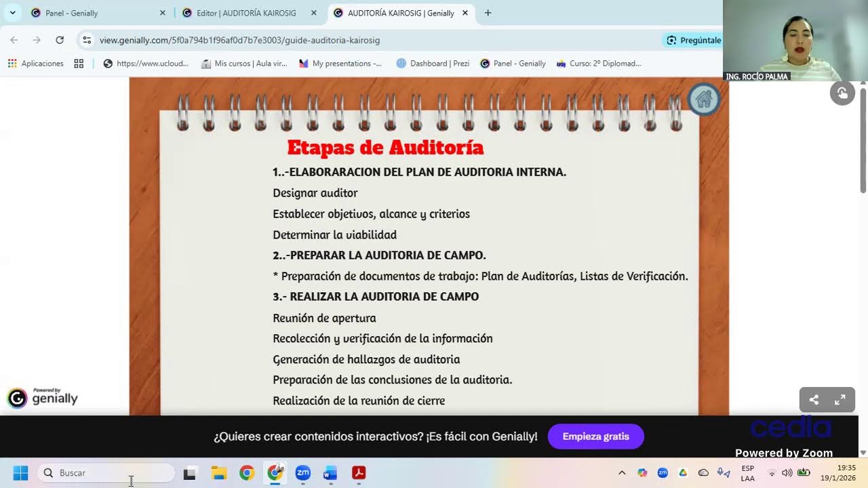The image size is (868, 488).
Task: Click the Zoom icon in system tray
Action: [x=663, y=472]
